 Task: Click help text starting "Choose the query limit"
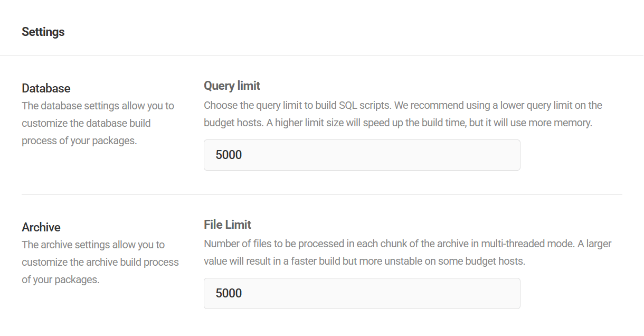pyautogui.click(x=403, y=105)
